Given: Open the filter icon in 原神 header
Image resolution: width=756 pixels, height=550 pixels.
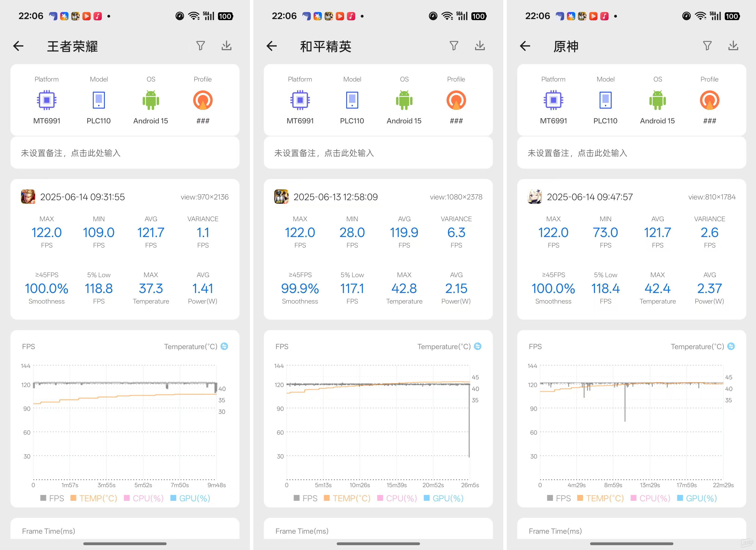Looking at the screenshot, I should pyautogui.click(x=707, y=46).
